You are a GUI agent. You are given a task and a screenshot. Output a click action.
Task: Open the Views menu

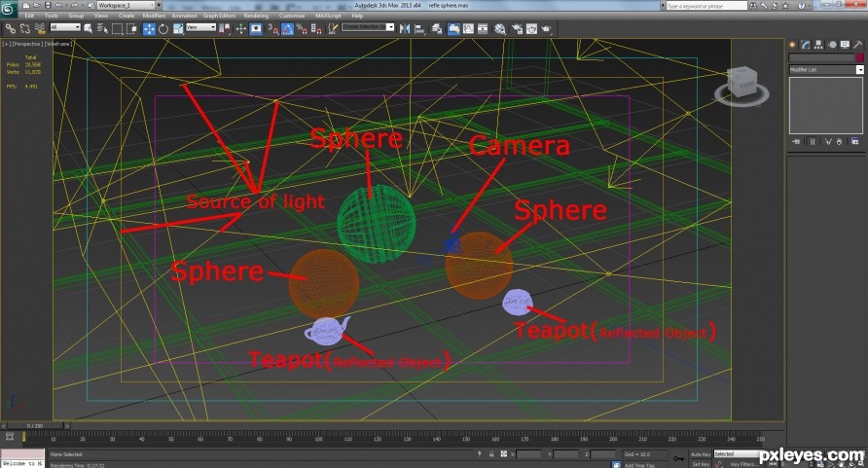click(101, 16)
